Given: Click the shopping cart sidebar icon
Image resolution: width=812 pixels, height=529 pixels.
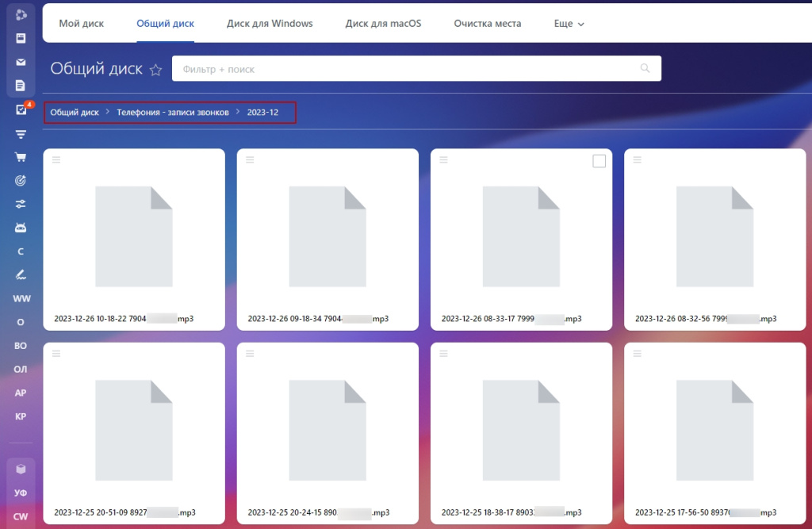Looking at the screenshot, I should 21,157.
